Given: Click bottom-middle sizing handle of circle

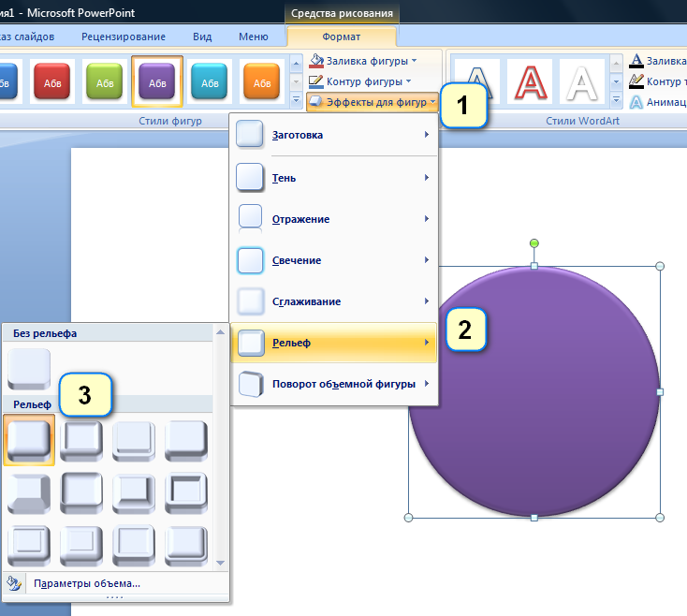Looking at the screenshot, I should point(534,518).
